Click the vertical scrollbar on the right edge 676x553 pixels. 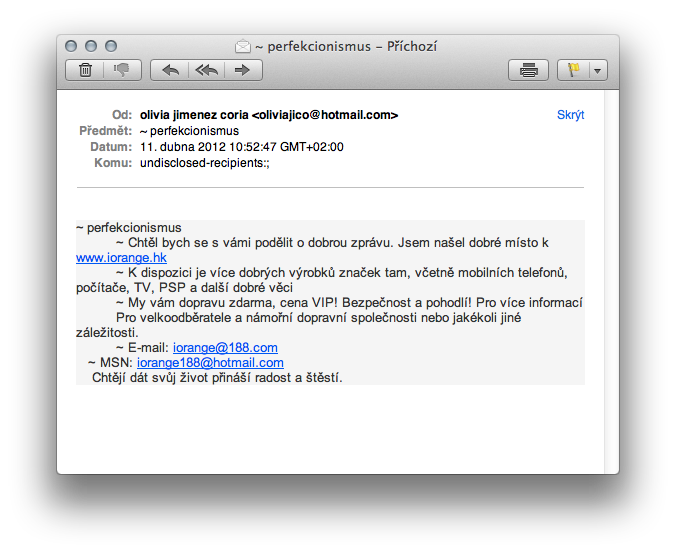click(611, 300)
